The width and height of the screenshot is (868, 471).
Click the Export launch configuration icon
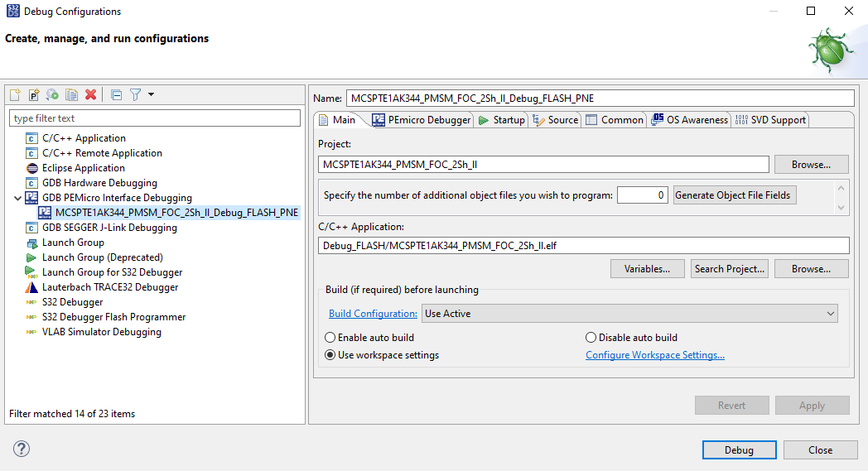pyautogui.click(x=53, y=95)
